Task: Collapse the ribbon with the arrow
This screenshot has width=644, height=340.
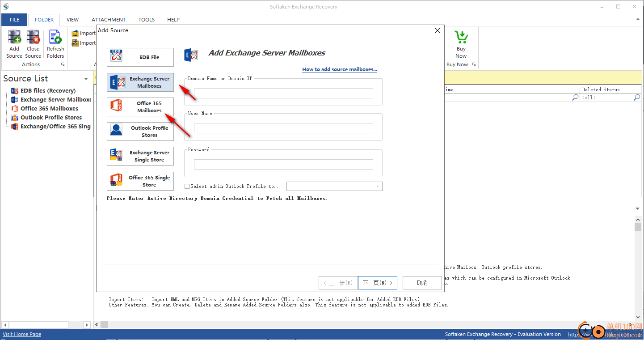Action: point(637,20)
